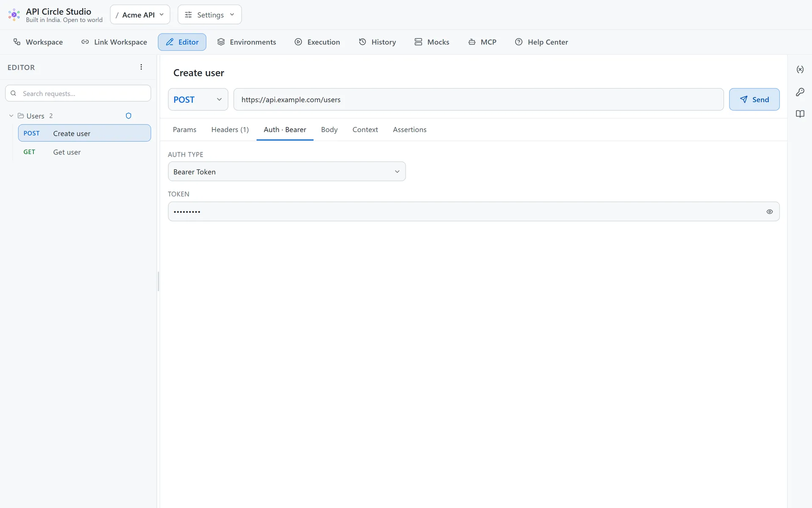Switch to the Params tab
The image size is (812, 508).
[184, 130]
